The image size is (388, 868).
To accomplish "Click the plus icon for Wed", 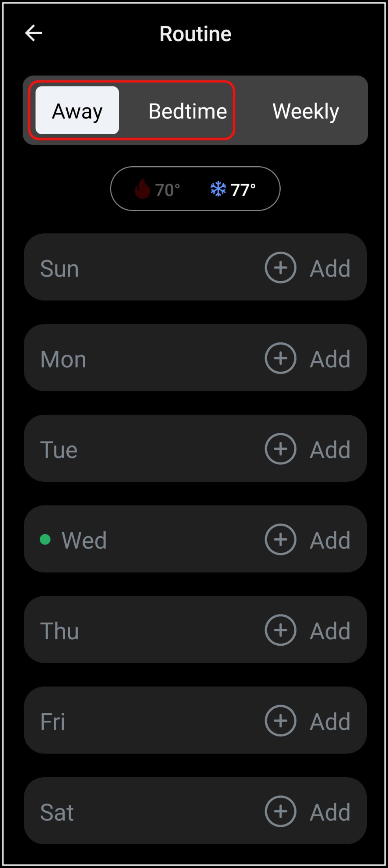I will pyautogui.click(x=281, y=539).
